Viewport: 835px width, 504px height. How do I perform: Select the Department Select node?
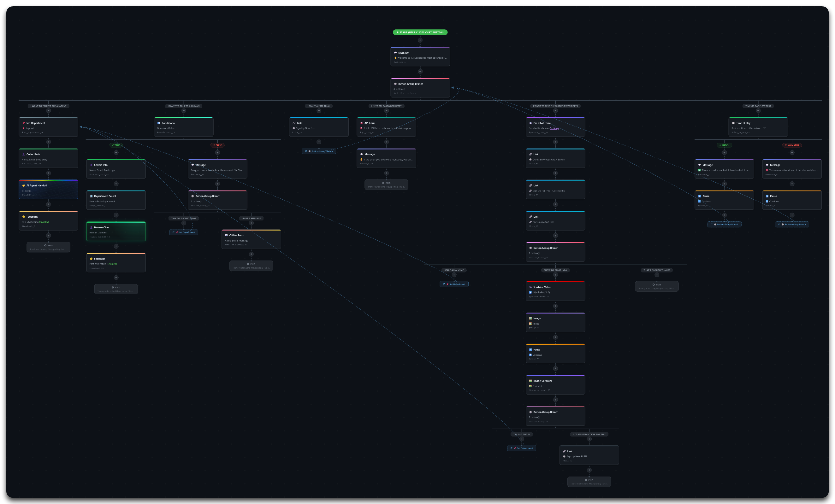pos(116,200)
